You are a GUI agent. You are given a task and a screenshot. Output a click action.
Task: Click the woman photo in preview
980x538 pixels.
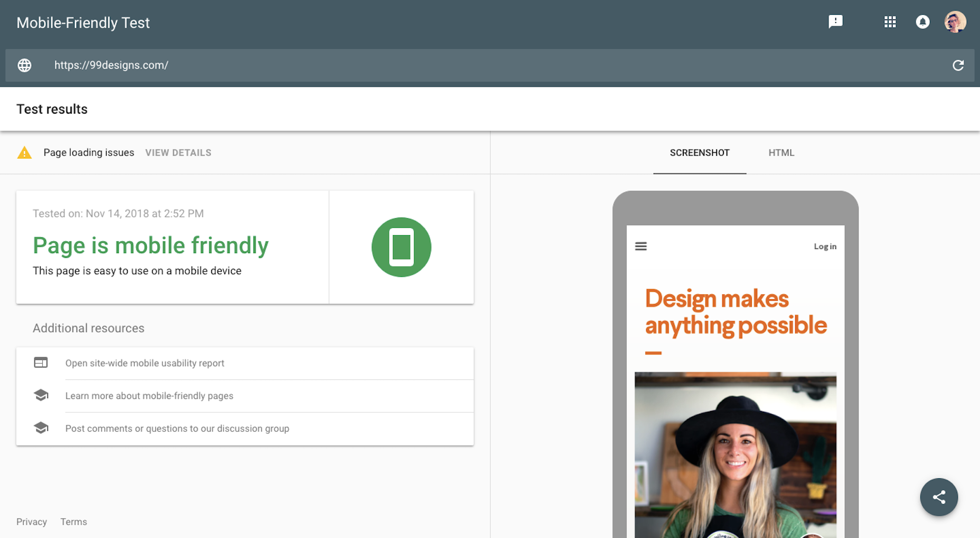coord(736,455)
